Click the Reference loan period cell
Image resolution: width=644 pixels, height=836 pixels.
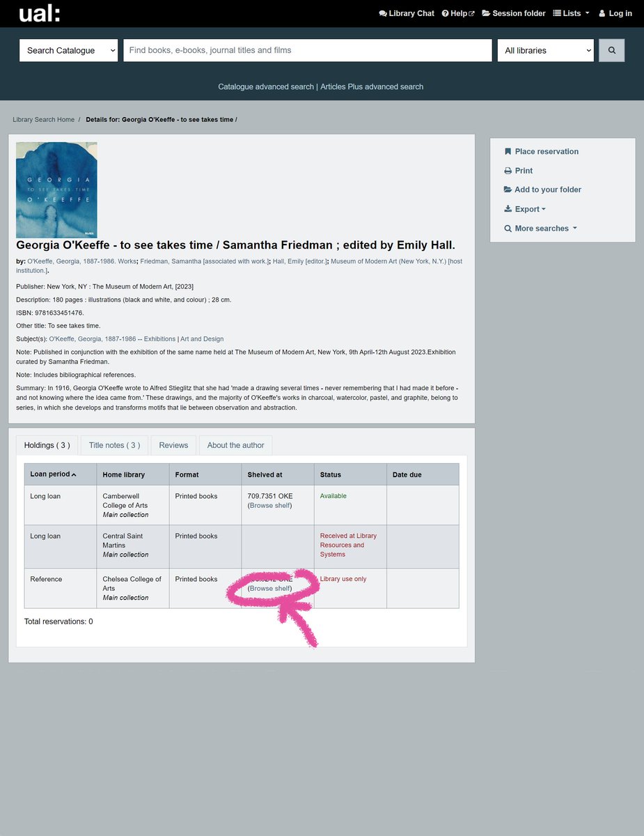click(61, 588)
